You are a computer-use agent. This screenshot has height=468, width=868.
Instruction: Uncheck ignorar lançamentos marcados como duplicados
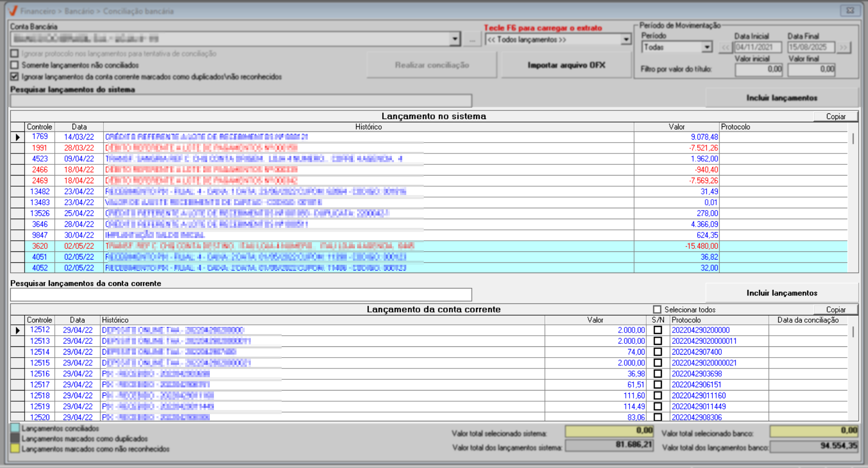tap(15, 76)
